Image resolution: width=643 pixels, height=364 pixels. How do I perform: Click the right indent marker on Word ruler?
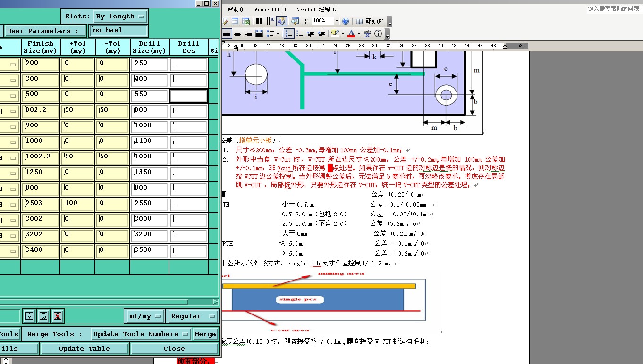point(505,46)
